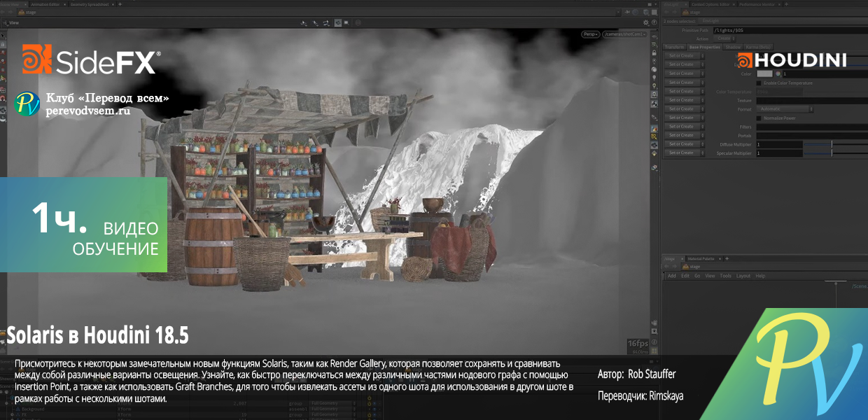The image size is (868, 420).
Task: Open the Layout menu in network editor
Action: [x=743, y=276]
